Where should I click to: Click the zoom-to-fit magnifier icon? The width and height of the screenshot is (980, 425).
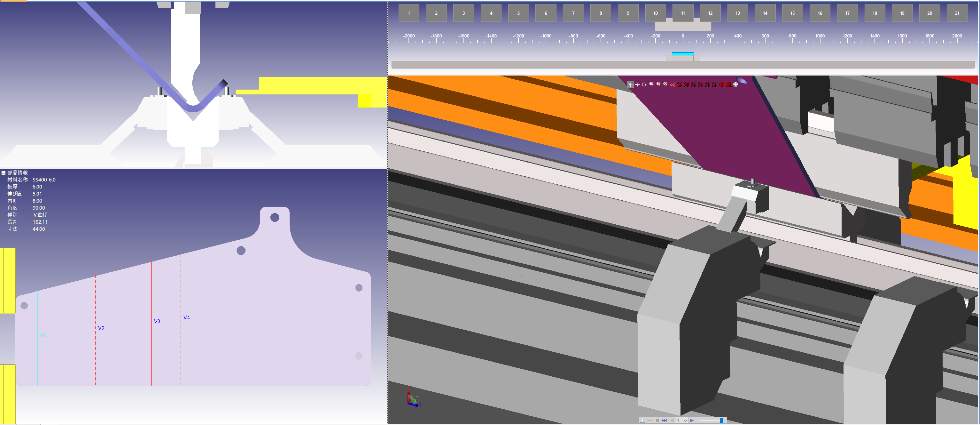click(666, 84)
